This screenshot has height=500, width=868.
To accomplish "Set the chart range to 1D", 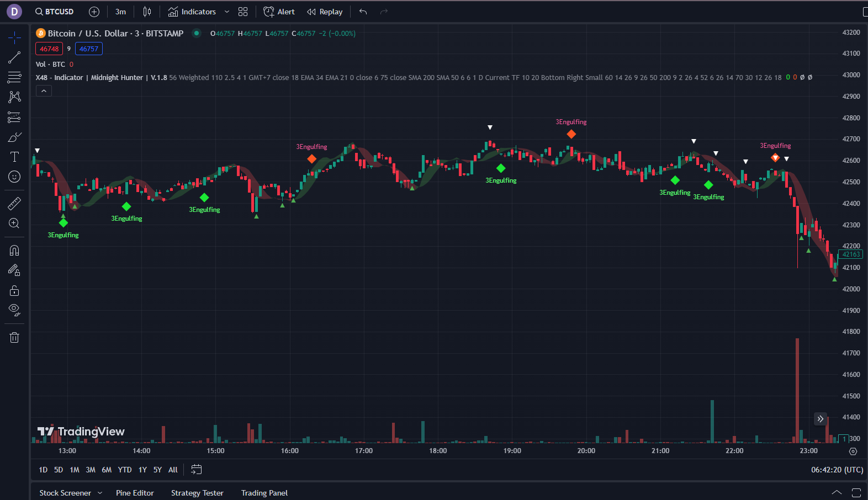I will (x=43, y=470).
